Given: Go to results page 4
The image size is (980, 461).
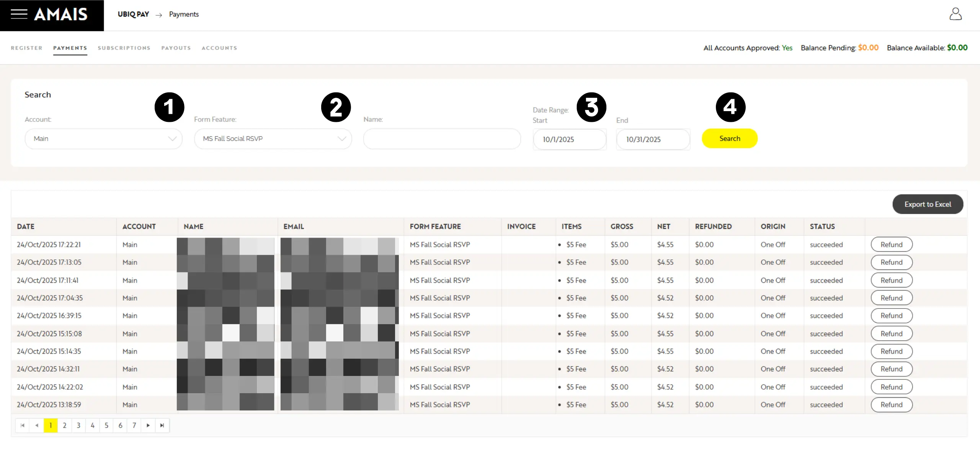Looking at the screenshot, I should pos(92,425).
